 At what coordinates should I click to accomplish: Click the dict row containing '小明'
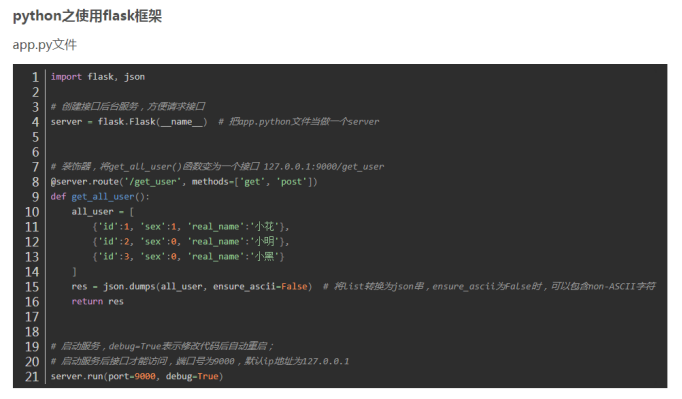(x=191, y=241)
